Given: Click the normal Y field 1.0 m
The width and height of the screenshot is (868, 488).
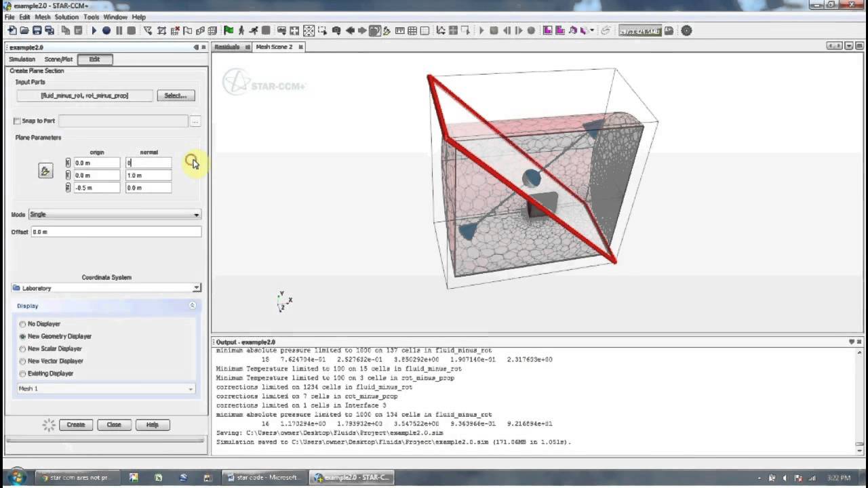Looking at the screenshot, I should [x=149, y=175].
